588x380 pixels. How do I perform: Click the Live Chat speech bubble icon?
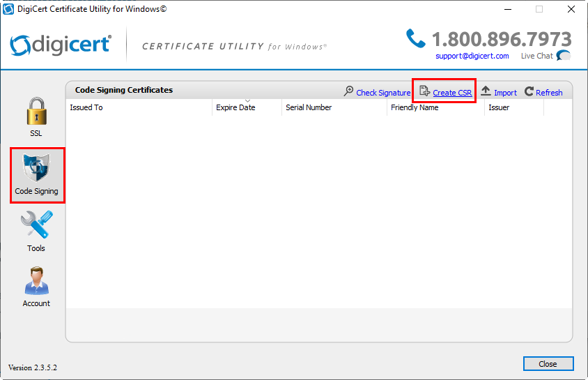(x=563, y=56)
